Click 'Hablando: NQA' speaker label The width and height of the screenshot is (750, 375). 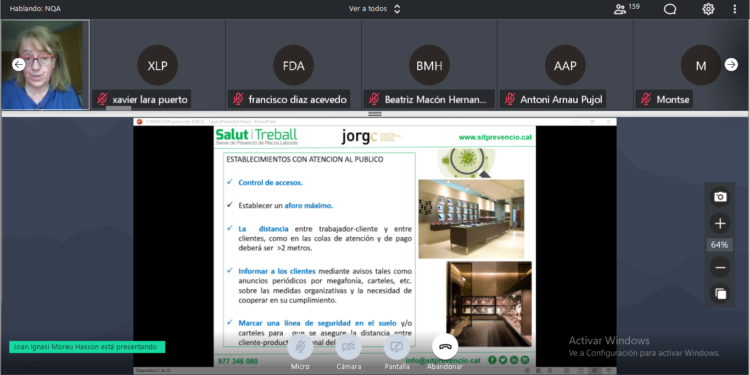[35, 9]
